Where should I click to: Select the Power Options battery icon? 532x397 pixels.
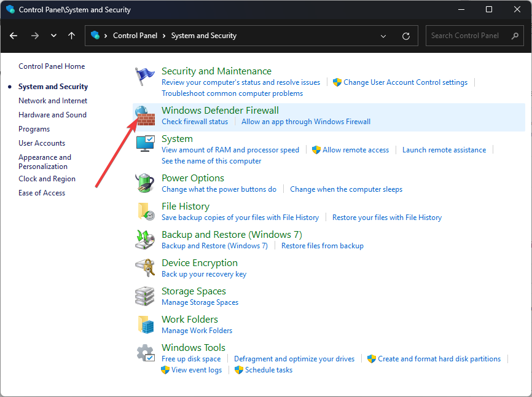(144, 183)
